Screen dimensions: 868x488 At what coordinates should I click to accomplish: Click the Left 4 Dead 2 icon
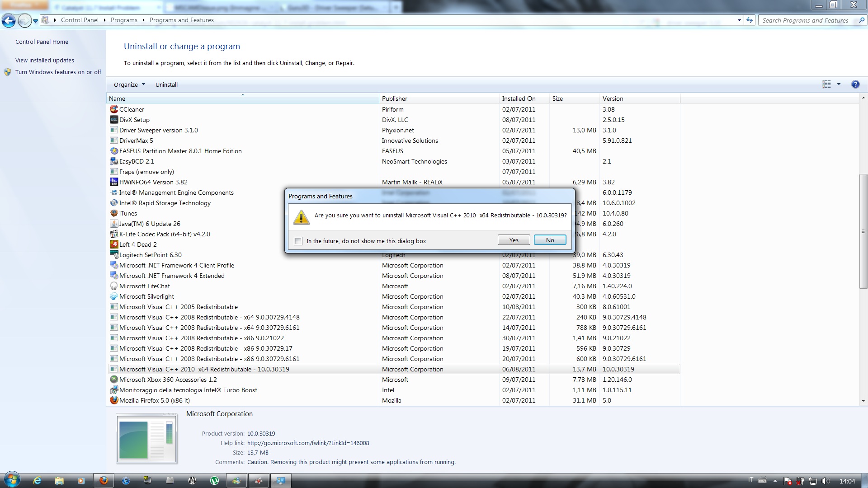coord(114,244)
